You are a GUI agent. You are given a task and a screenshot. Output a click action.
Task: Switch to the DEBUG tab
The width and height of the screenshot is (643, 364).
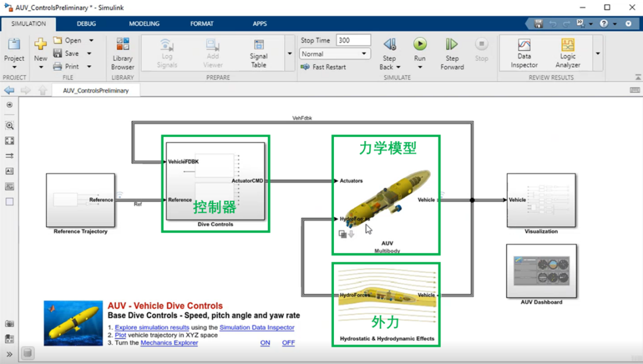(x=86, y=24)
